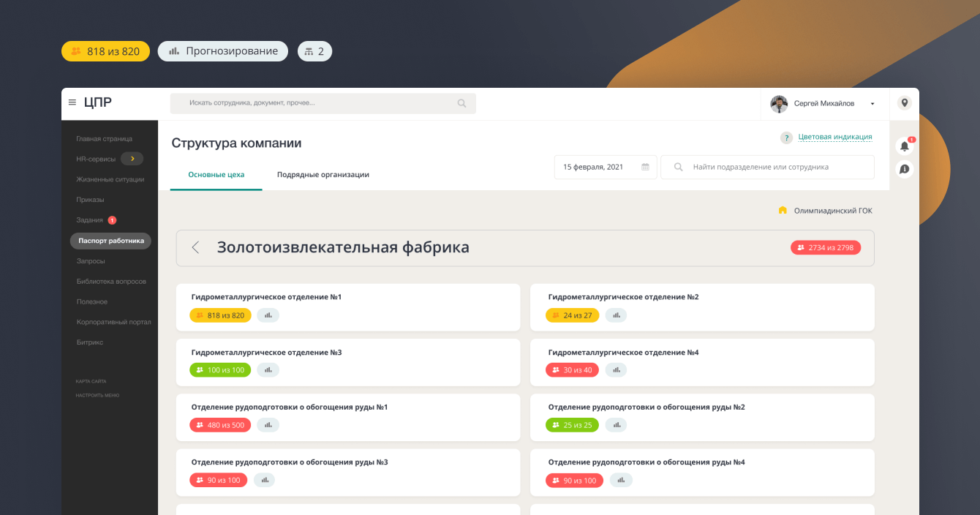Switch to Подрядные организации tab

click(x=323, y=175)
